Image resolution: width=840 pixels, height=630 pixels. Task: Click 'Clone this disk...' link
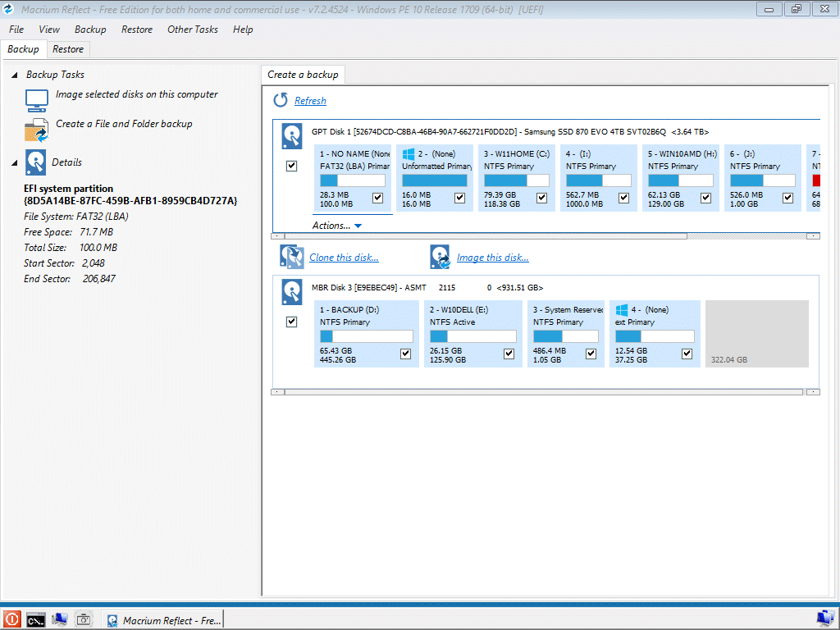coord(344,258)
